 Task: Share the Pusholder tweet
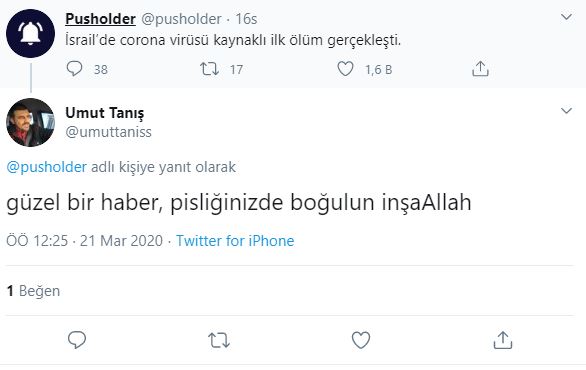480,69
